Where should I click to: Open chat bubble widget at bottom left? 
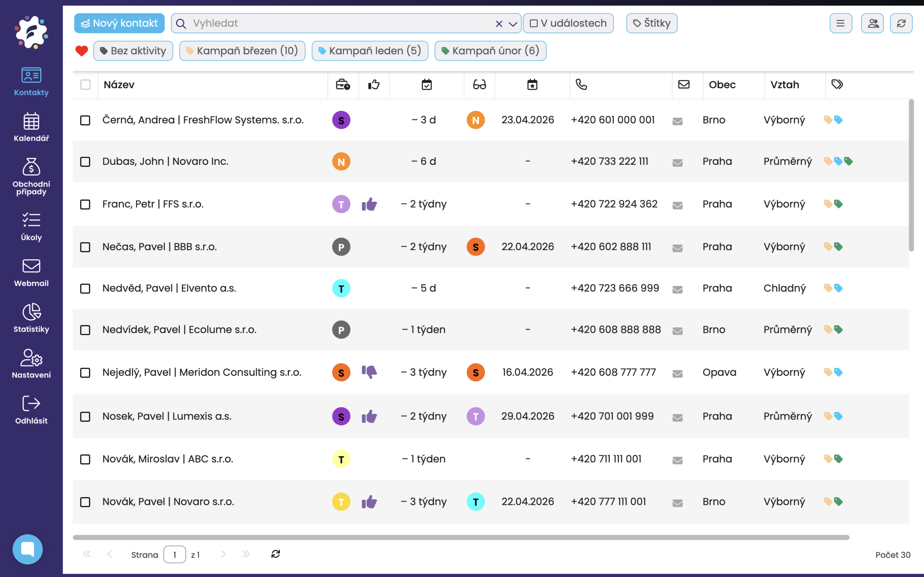[27, 549]
